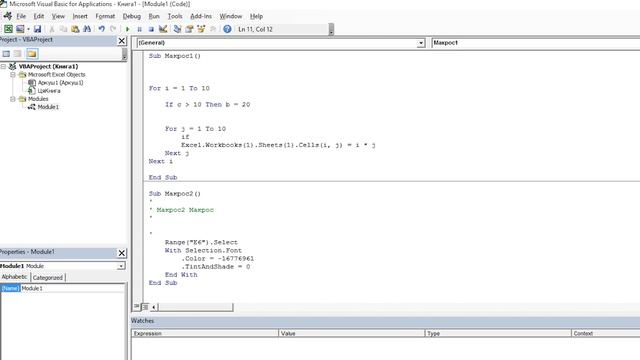This screenshot has height=360, width=640.
Task: Click the Insert UserForm toolbar icon
Action: click(20, 29)
